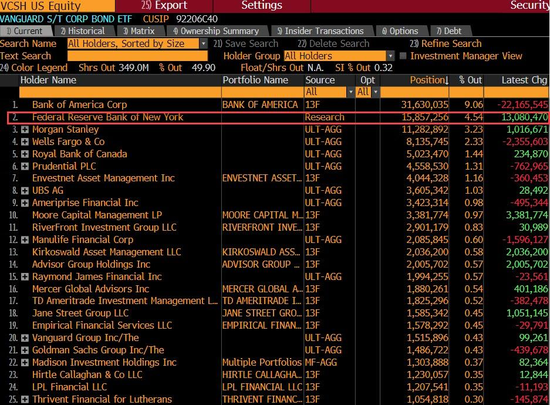The width and height of the screenshot is (550, 405).
Task: Switch to the Historical tab
Action: click(83, 31)
